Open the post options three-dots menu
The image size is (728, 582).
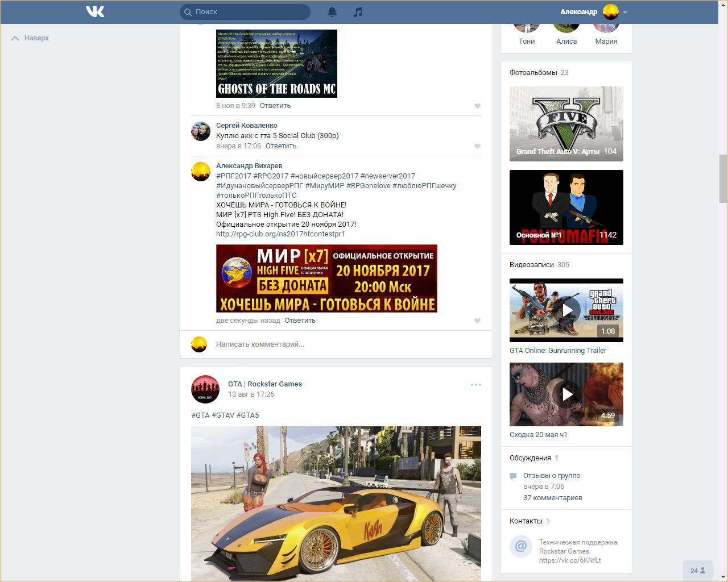(476, 385)
